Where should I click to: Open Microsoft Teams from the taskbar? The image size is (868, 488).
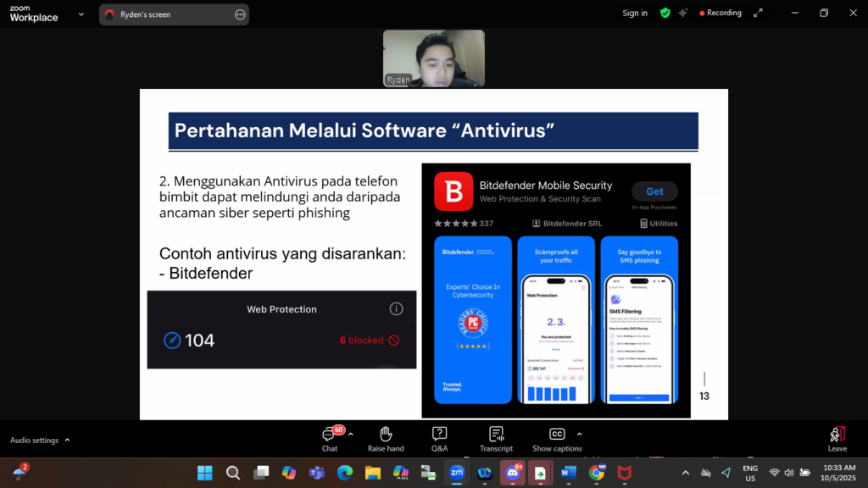pyautogui.click(x=317, y=473)
